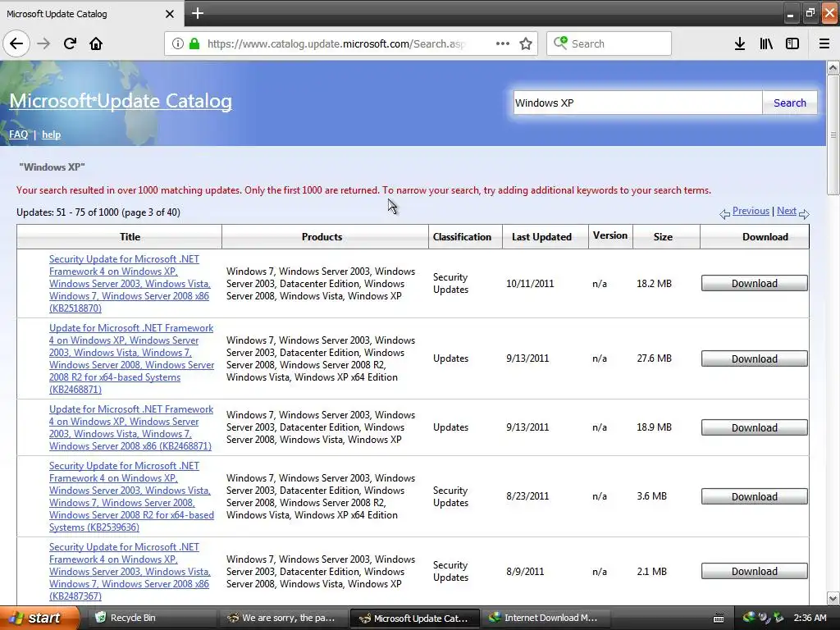Click the address bar URL
840x630 pixels.
tap(336, 43)
